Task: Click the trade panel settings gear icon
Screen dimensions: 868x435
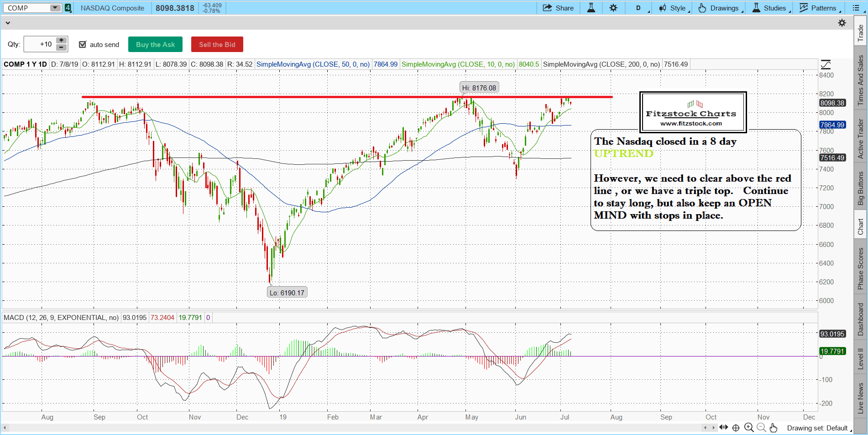Action: 842,23
